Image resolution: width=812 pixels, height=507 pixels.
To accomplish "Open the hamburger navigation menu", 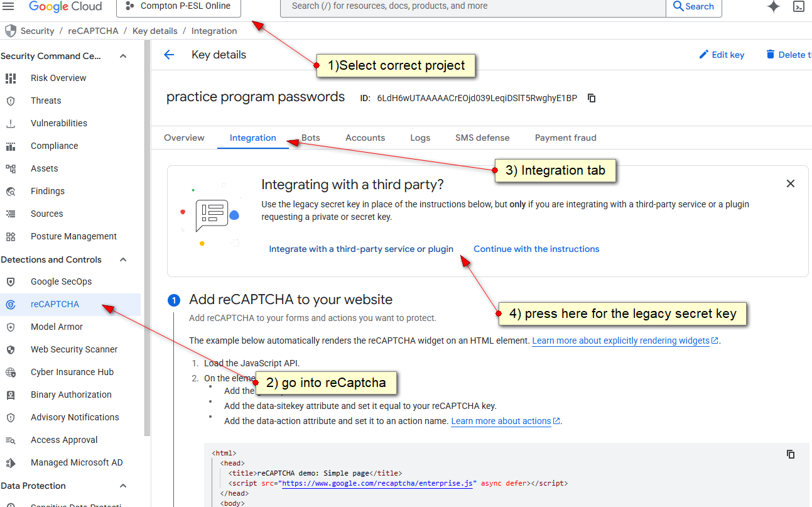I will (9, 6).
